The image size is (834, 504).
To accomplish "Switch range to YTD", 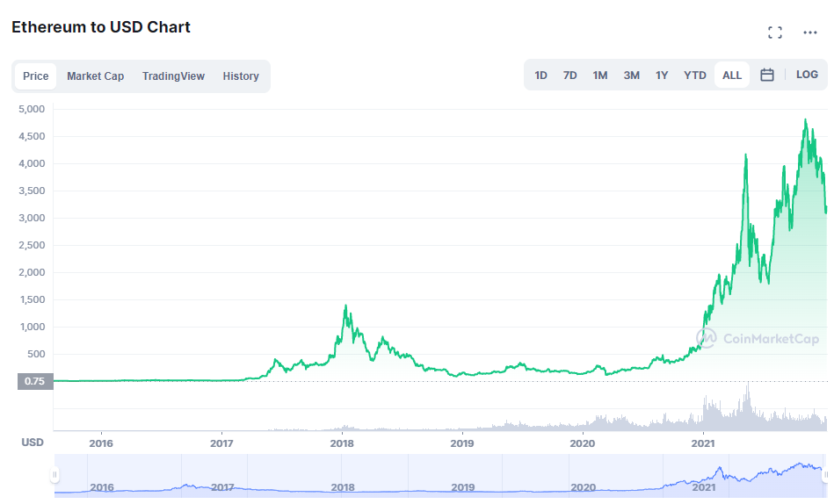I will pyautogui.click(x=695, y=76).
